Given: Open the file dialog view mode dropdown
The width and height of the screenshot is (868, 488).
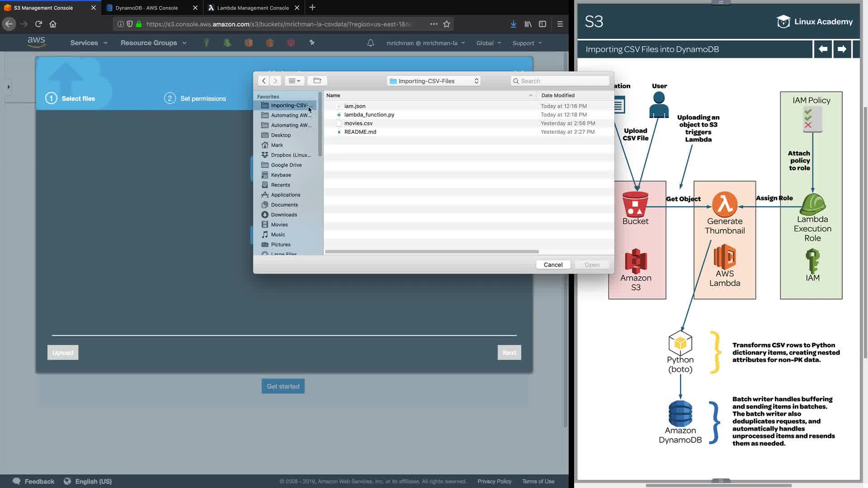Looking at the screenshot, I should coord(294,81).
